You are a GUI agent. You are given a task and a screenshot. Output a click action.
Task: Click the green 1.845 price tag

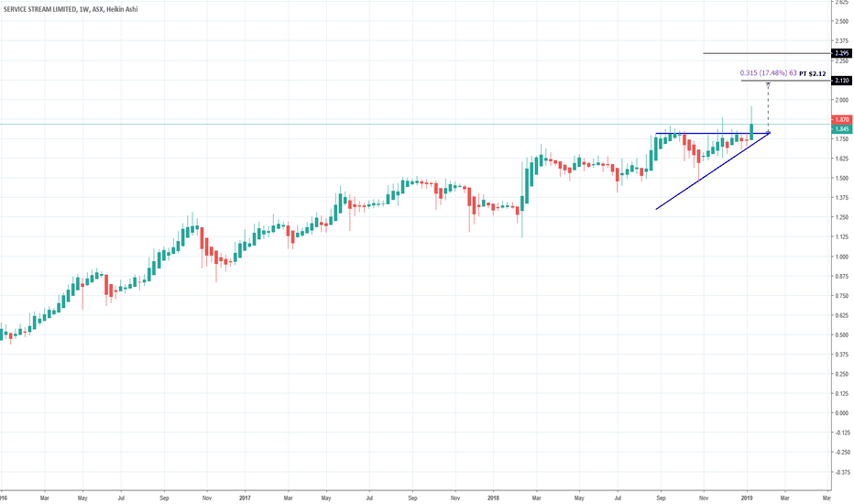(841, 129)
